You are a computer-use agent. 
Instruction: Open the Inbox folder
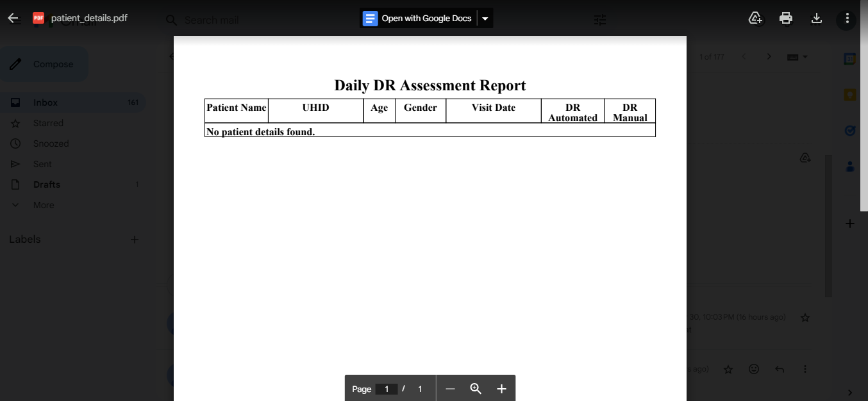coord(72,102)
